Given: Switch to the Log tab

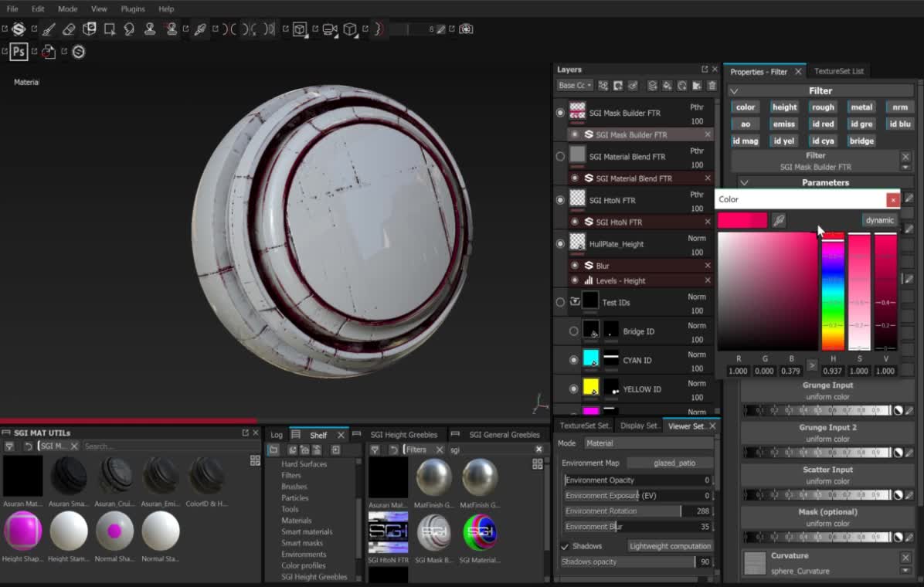Looking at the screenshot, I should point(277,435).
